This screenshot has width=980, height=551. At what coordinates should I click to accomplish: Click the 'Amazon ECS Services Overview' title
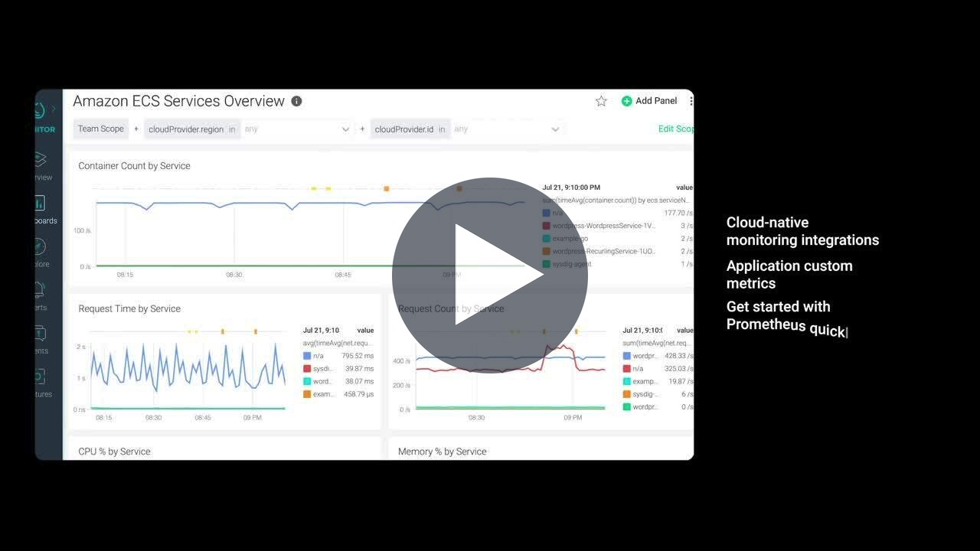[x=178, y=101]
